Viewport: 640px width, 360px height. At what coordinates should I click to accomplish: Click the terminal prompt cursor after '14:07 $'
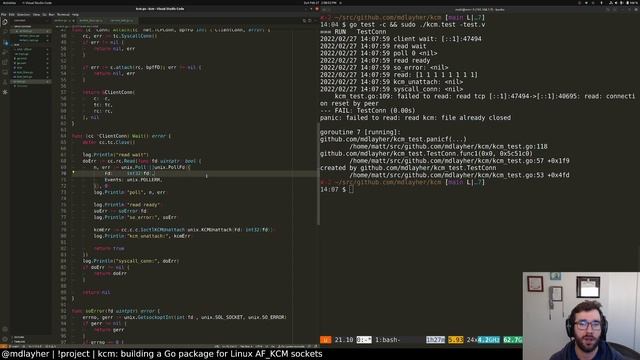click(x=351, y=189)
